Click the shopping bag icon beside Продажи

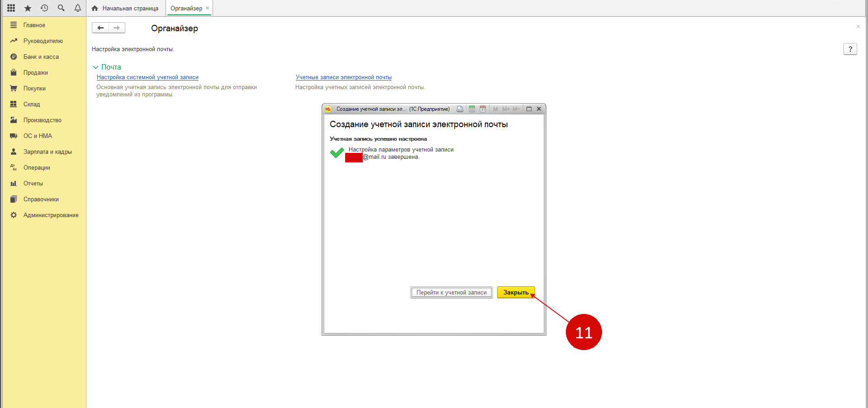(14, 72)
